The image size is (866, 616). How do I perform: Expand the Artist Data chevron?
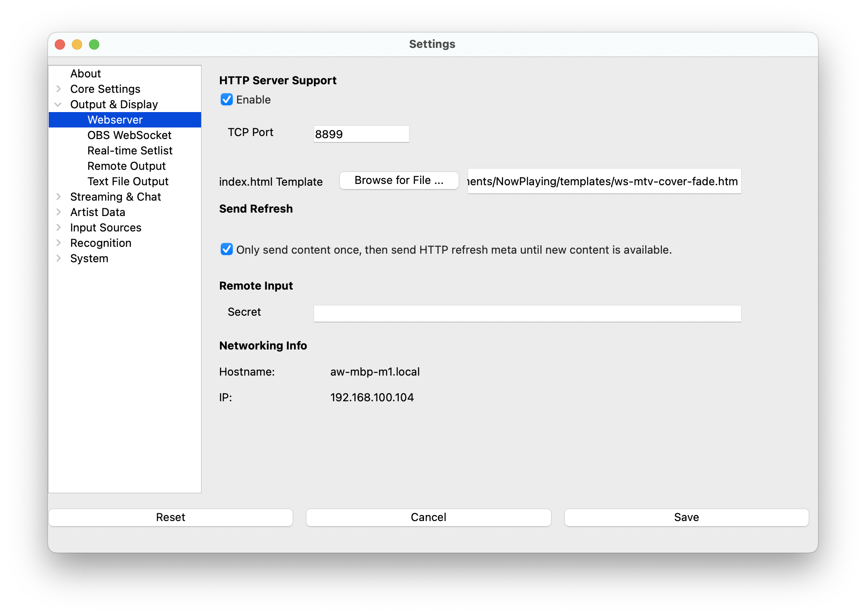pyautogui.click(x=59, y=212)
